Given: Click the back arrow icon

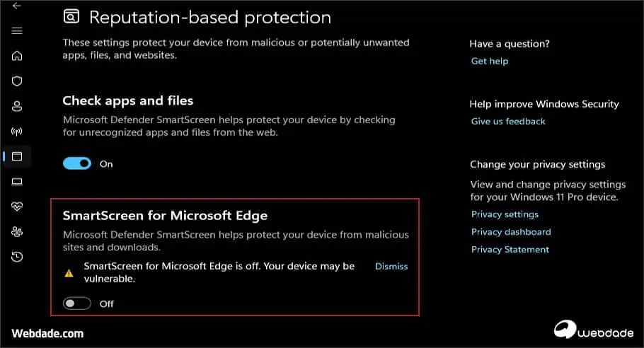Looking at the screenshot, I should [17, 6].
